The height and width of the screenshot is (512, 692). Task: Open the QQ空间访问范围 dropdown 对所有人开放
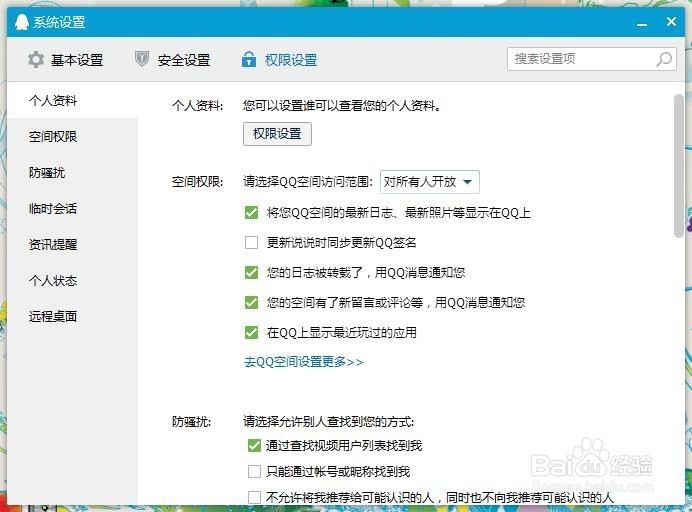pyautogui.click(x=430, y=181)
